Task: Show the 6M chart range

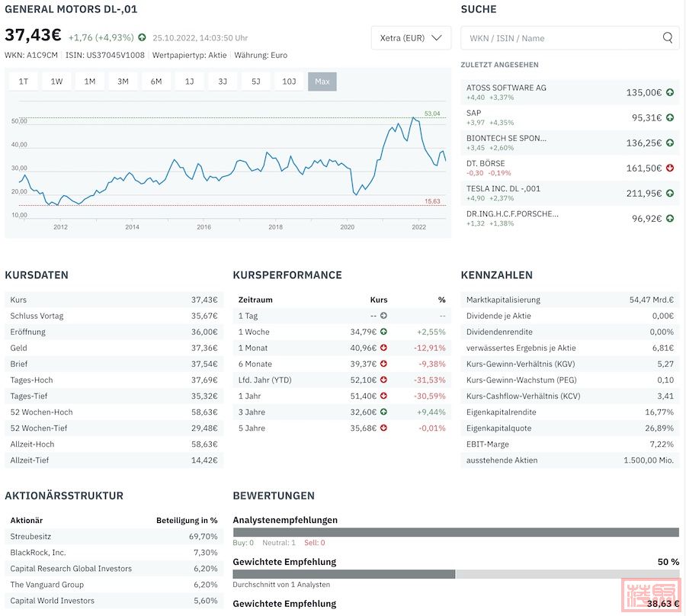Action: pos(156,82)
